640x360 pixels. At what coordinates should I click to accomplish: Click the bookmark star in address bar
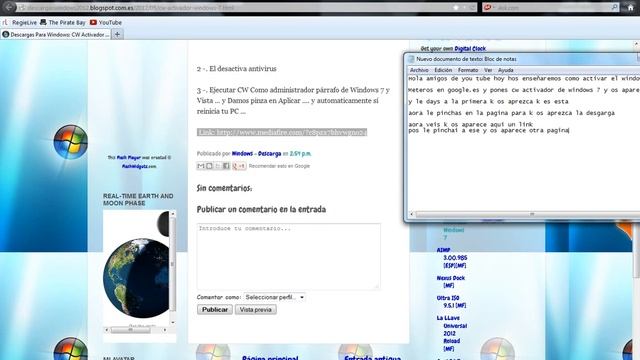point(456,7)
